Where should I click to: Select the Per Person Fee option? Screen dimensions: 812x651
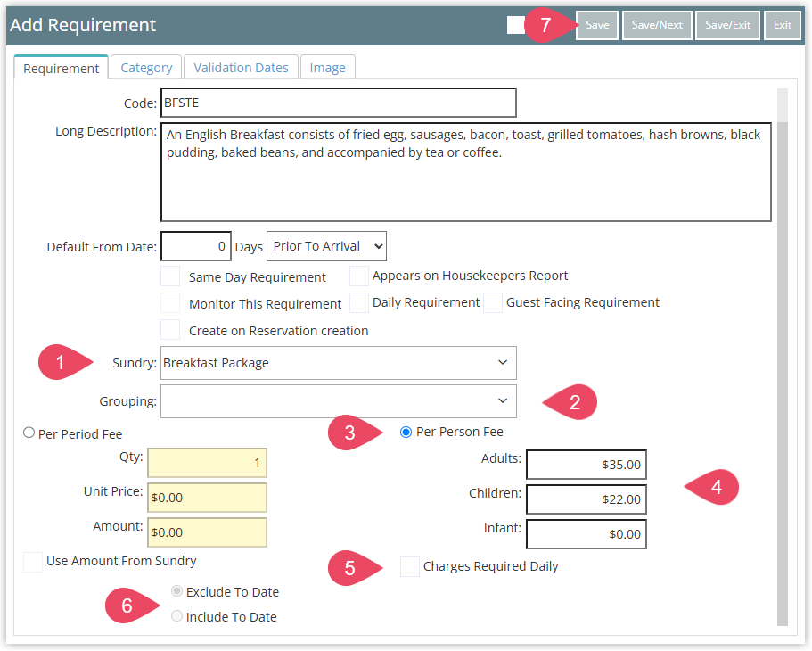click(x=406, y=432)
